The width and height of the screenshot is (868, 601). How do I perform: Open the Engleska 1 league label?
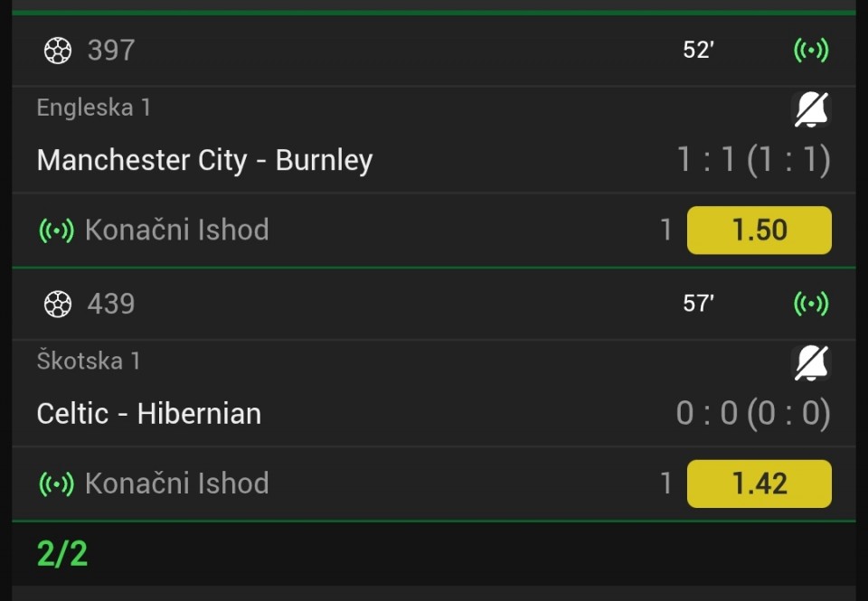[93, 108]
